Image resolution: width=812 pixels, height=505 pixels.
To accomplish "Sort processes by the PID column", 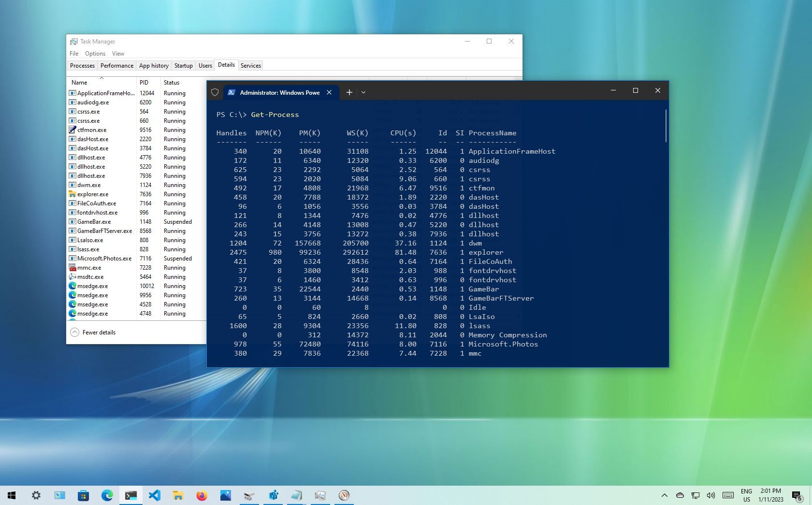I will pyautogui.click(x=144, y=83).
